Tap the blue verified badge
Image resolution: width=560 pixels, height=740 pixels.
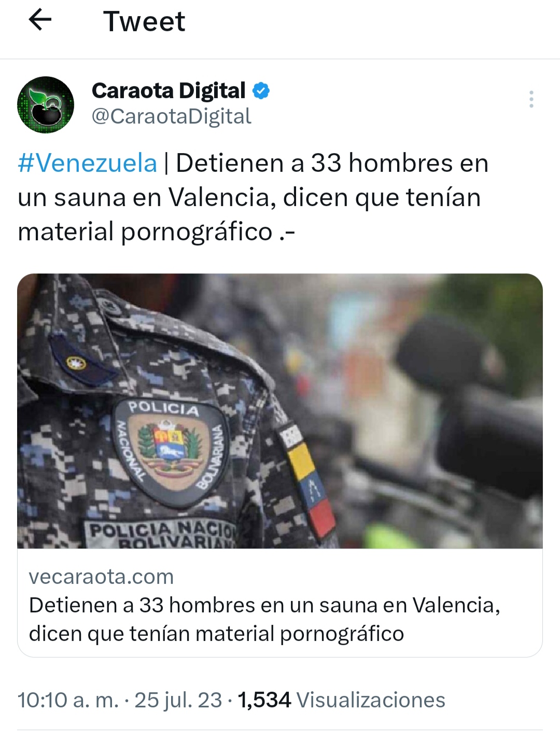pos(261,91)
